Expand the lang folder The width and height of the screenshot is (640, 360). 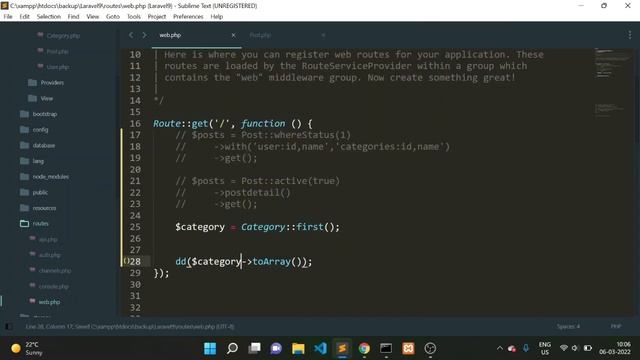pyautogui.click(x=38, y=161)
